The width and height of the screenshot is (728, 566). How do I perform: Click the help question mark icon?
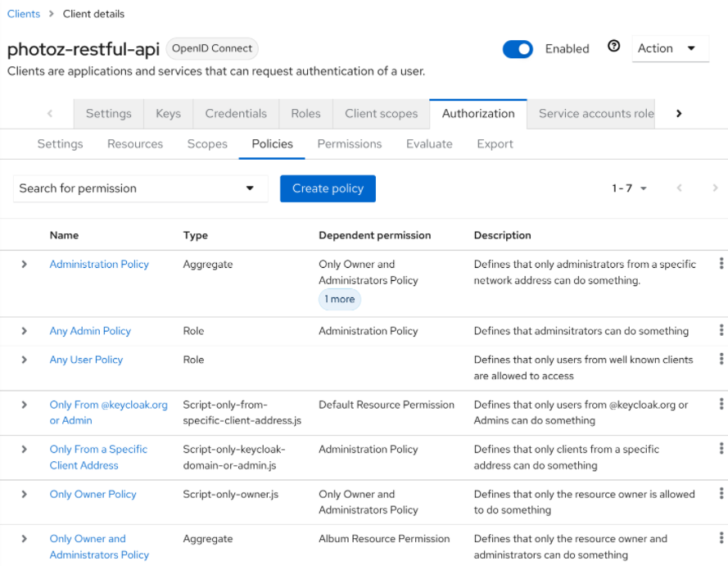pos(613,47)
